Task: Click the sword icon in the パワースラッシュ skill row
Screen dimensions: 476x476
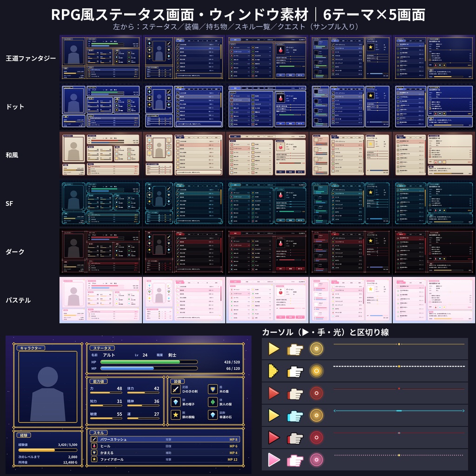Action: tap(94, 439)
